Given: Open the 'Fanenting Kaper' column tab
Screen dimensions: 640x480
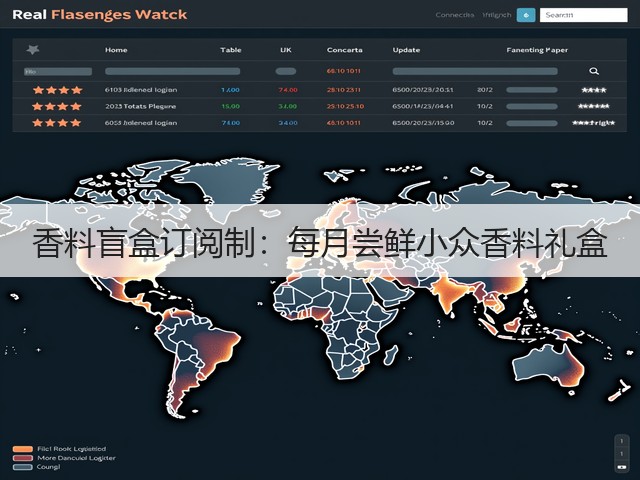Looking at the screenshot, I should tap(537, 50).
